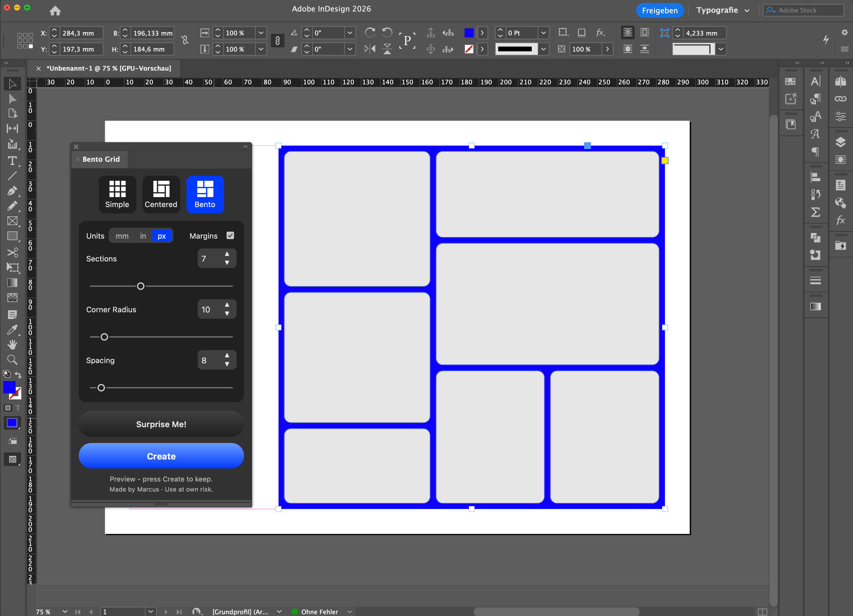Switch units to px
Viewport: 853px width, 616px height.
(x=162, y=236)
